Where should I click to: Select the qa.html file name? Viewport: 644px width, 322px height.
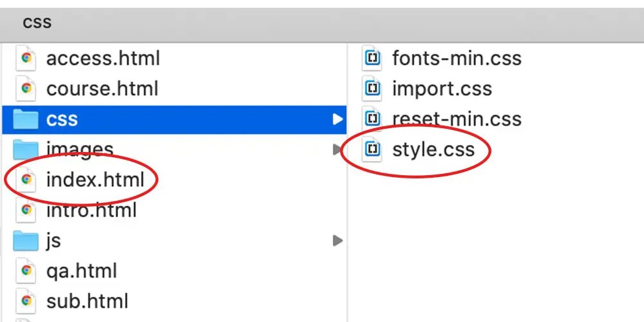82,272
